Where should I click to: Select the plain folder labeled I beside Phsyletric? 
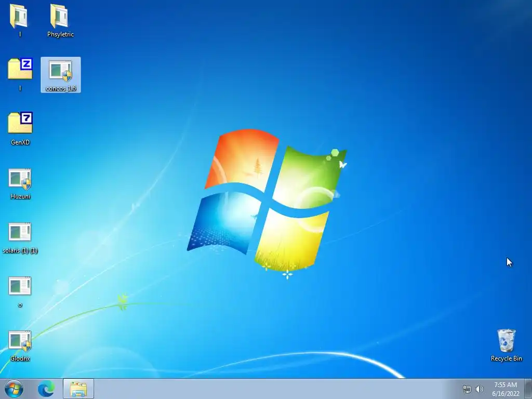(x=19, y=16)
